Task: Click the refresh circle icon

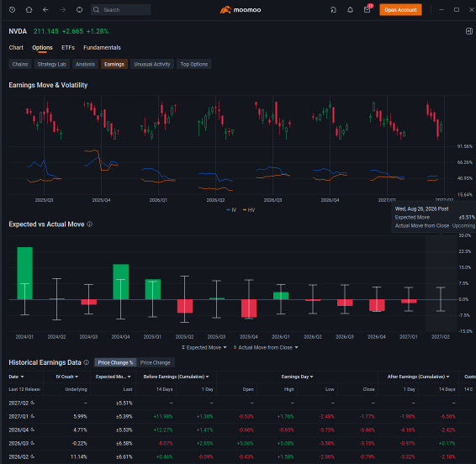Action: (79, 10)
